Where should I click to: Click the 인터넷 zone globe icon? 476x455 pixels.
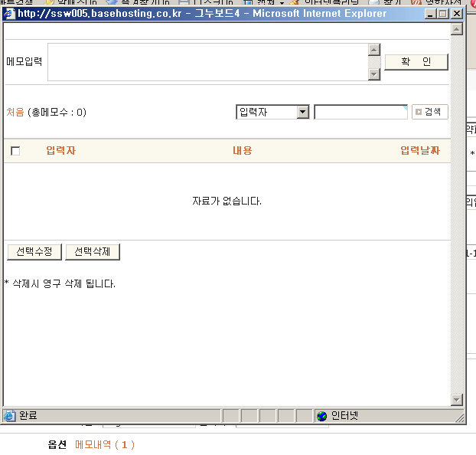[321, 416]
